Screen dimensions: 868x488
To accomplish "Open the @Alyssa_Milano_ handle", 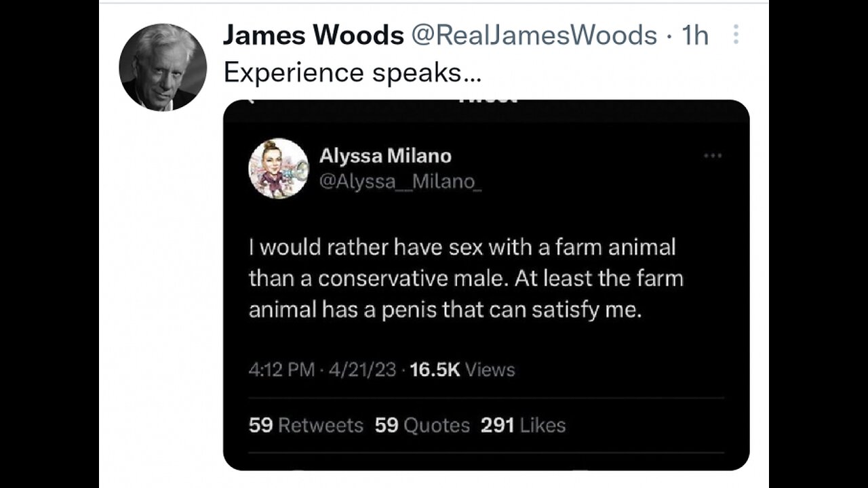I will pyautogui.click(x=400, y=182).
